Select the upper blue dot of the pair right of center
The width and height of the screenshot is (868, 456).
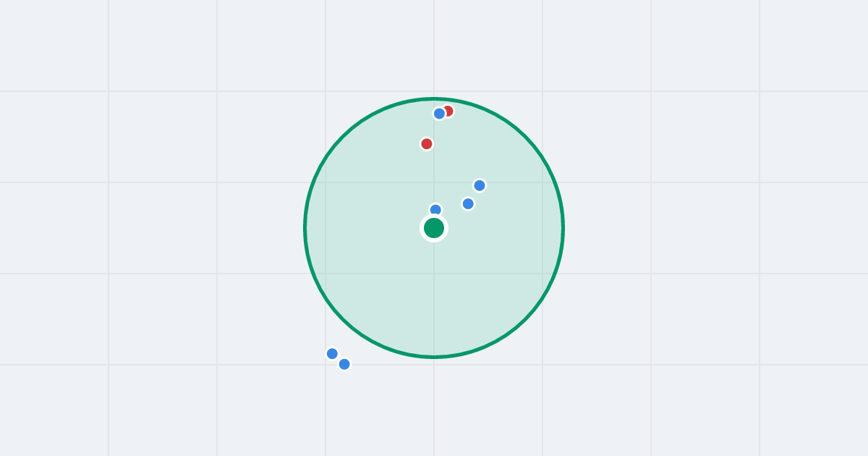coord(480,185)
